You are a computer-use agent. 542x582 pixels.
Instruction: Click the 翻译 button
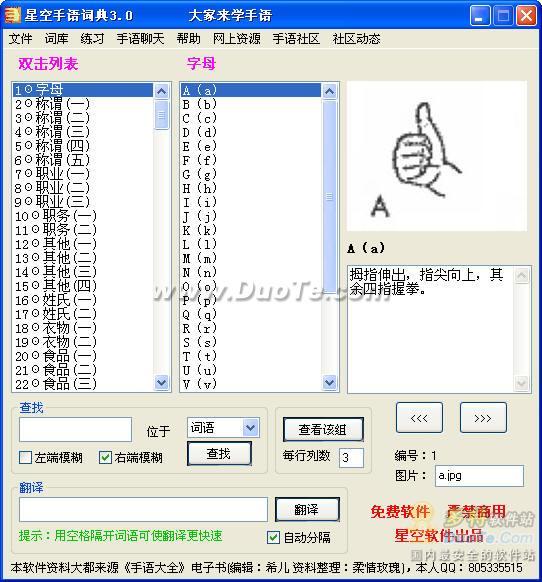point(307,509)
